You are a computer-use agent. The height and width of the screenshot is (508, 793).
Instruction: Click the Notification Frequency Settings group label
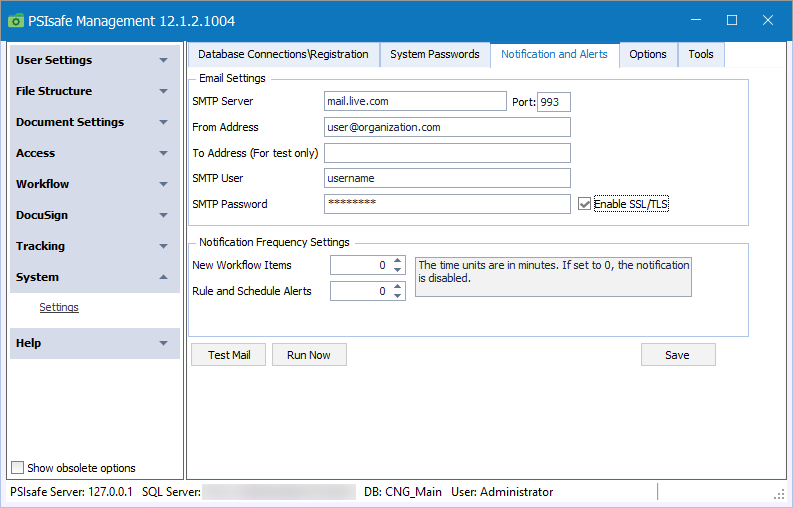274,242
